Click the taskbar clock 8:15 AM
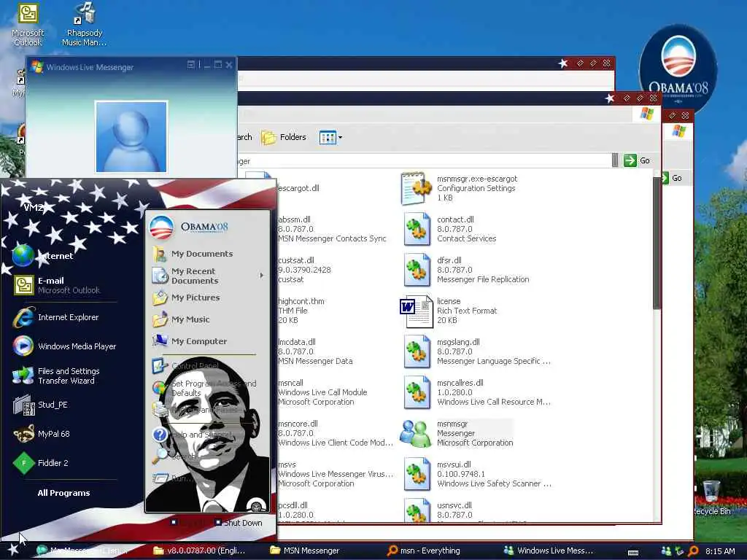747x560 pixels. (720, 551)
